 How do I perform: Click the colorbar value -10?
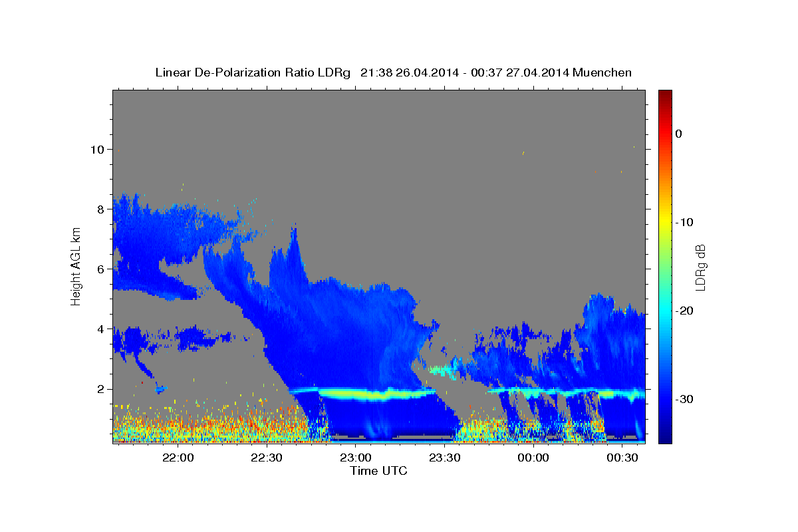coord(685,222)
